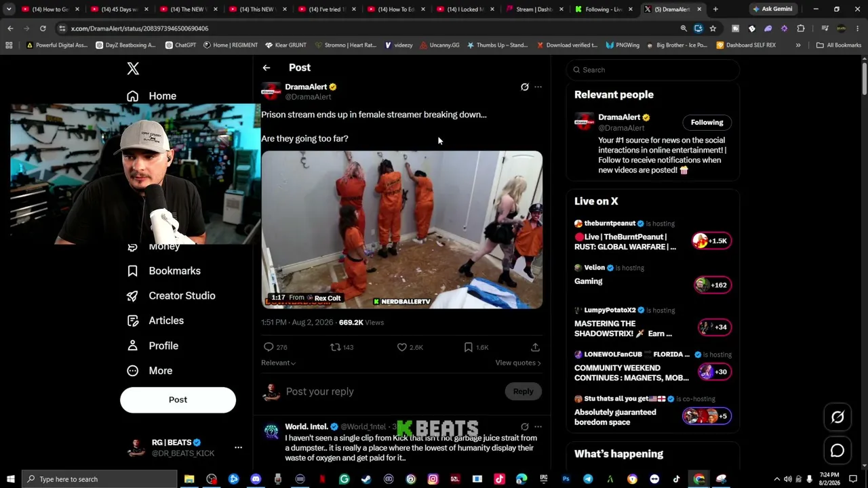Image resolution: width=868 pixels, height=488 pixels.
Task: Switch to the Stream | Dashboard tab
Action: (534, 9)
